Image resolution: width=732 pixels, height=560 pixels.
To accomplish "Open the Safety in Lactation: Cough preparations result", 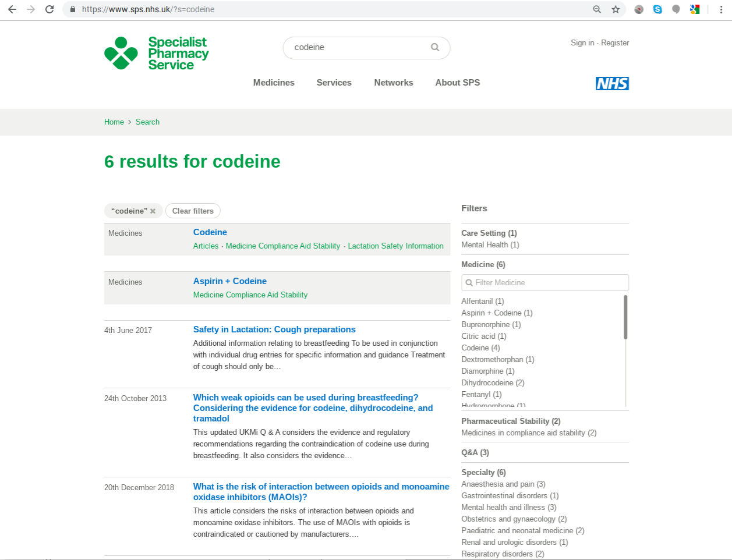I will pos(274,329).
